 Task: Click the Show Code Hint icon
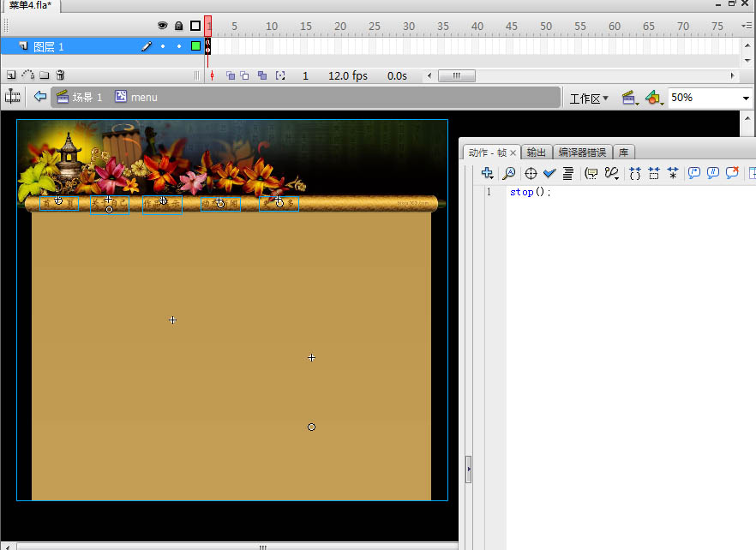tap(591, 174)
